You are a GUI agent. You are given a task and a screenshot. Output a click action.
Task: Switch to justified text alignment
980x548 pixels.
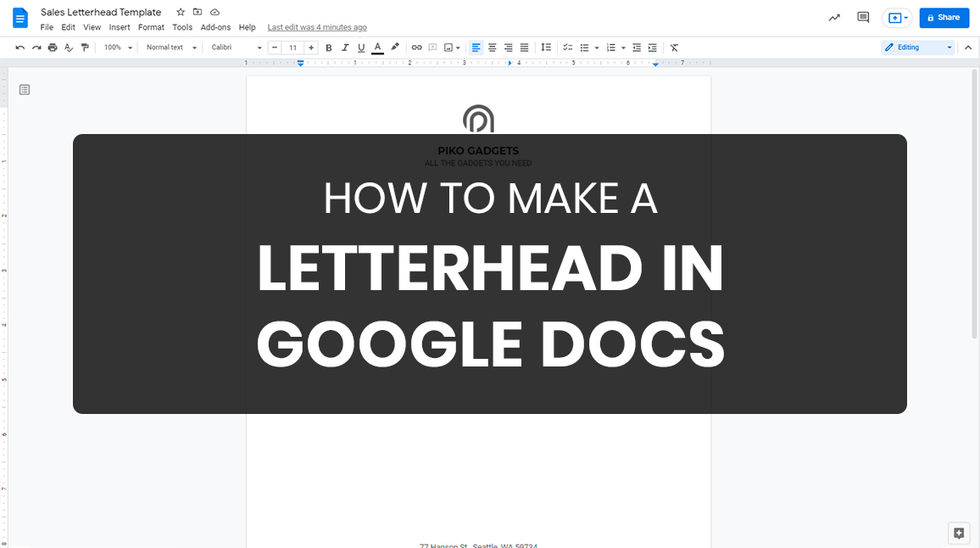[x=524, y=48]
